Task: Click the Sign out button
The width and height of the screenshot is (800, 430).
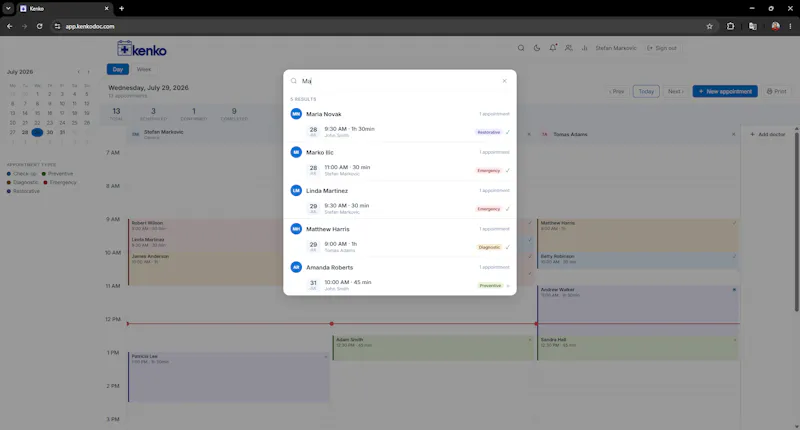Action: coord(662,48)
